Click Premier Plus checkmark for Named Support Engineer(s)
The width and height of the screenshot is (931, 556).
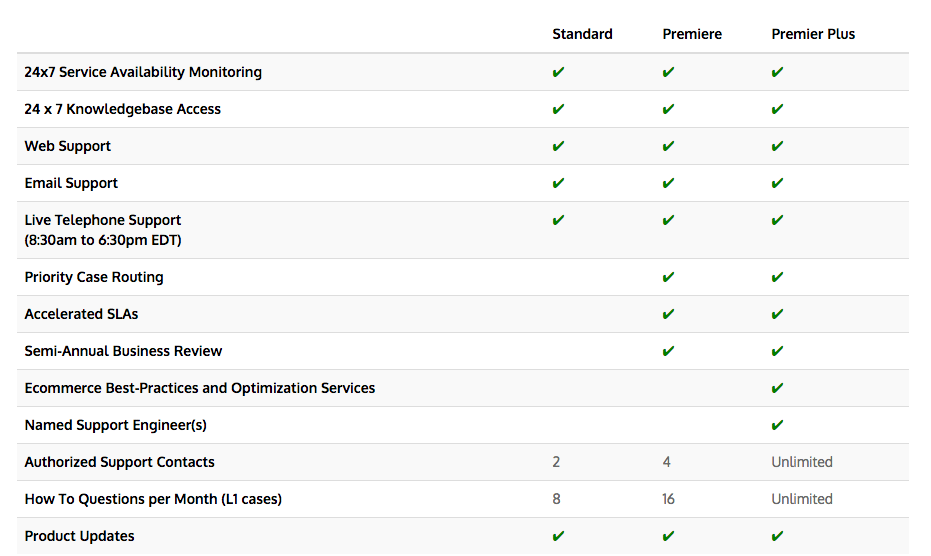tap(777, 425)
